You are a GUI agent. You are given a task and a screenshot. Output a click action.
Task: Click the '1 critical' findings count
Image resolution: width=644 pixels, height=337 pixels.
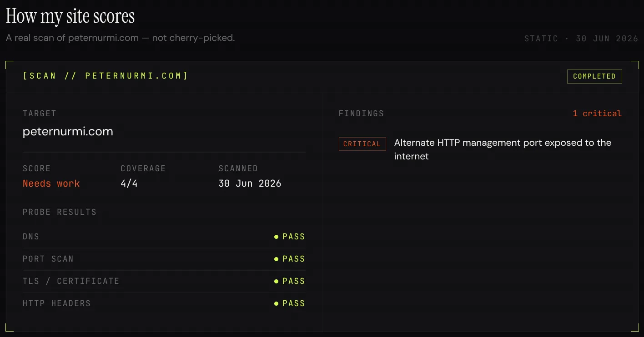click(x=597, y=114)
